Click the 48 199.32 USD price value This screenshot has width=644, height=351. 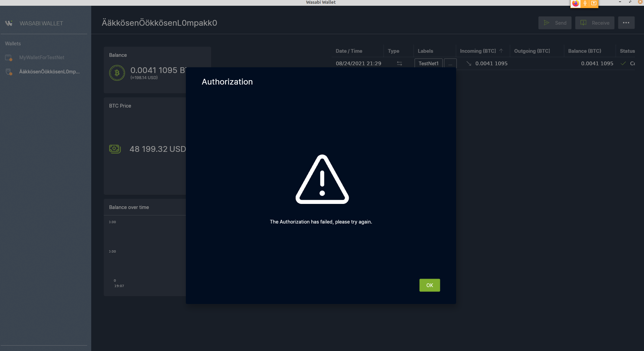(x=157, y=149)
